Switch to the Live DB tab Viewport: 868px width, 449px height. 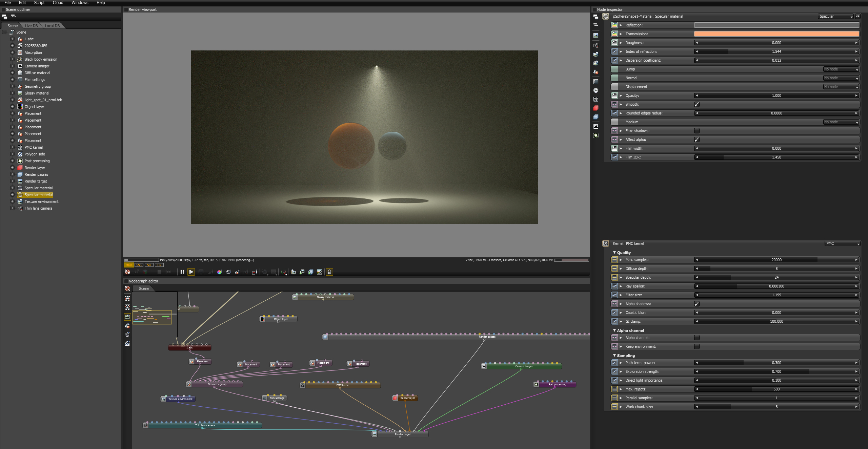tap(31, 26)
